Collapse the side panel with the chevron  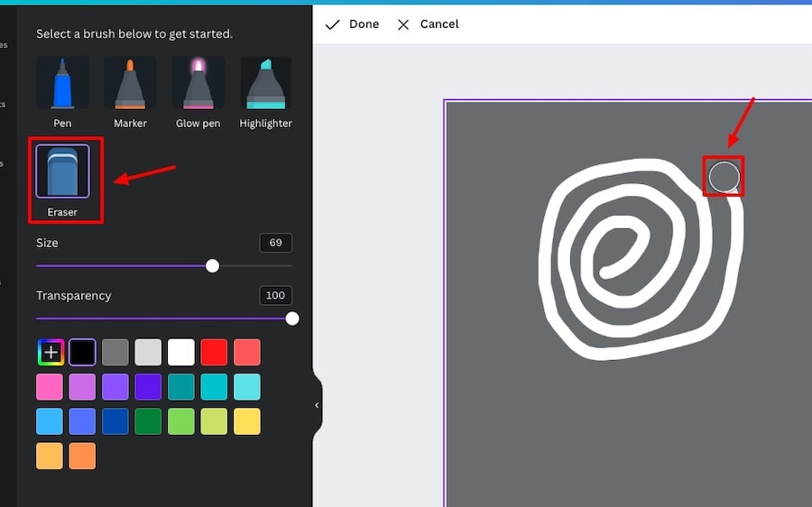[317, 405]
